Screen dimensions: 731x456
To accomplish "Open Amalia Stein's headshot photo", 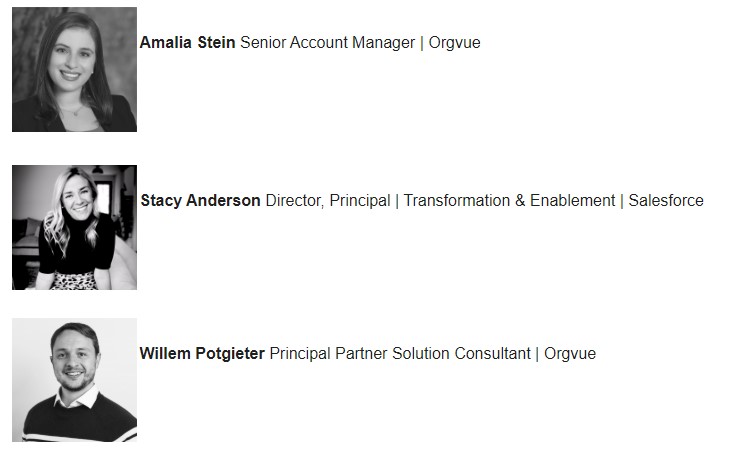I will tap(75, 69).
